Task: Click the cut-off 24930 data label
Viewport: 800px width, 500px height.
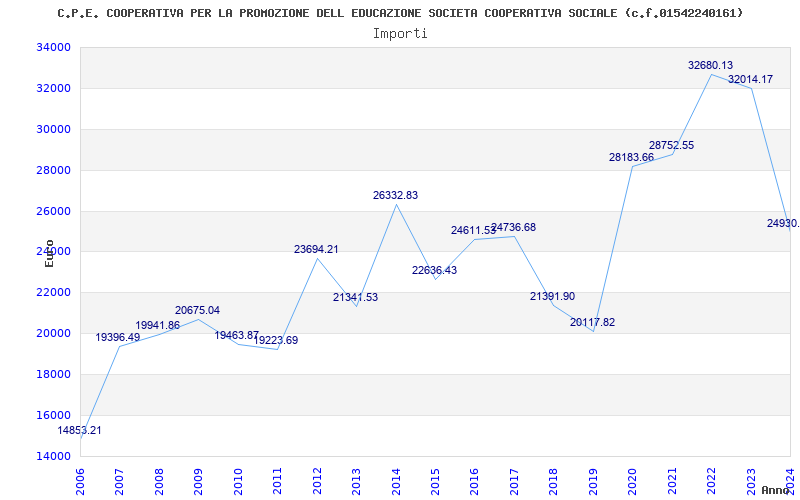Action: (x=783, y=223)
